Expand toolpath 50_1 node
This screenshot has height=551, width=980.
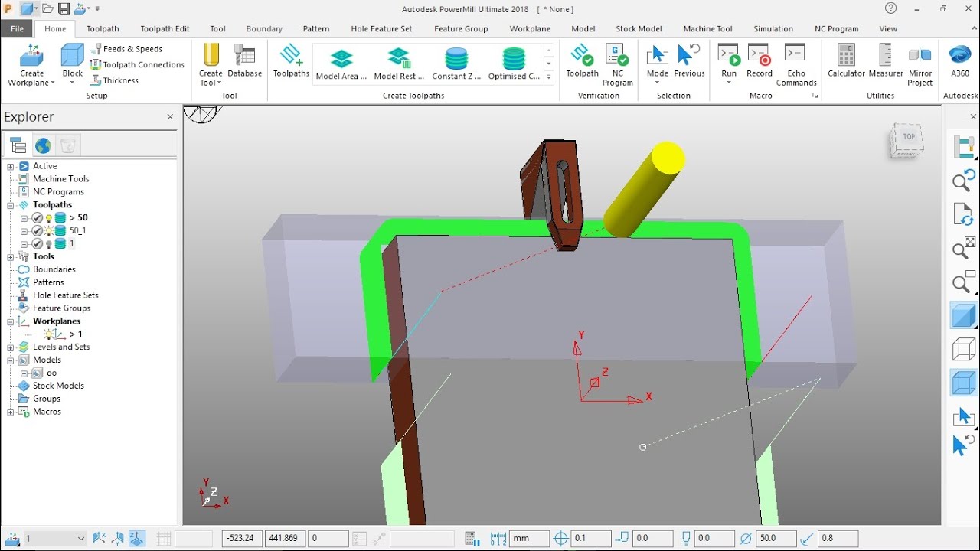[x=24, y=231]
